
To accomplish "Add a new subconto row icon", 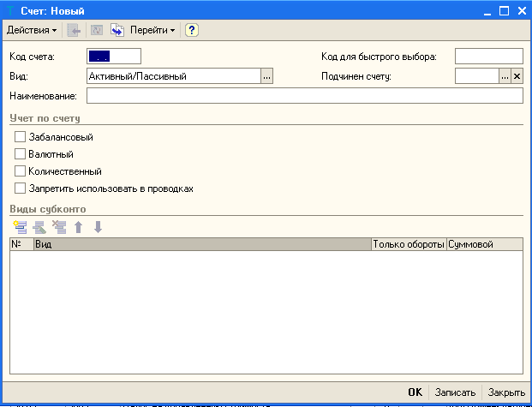I will pos(20,227).
